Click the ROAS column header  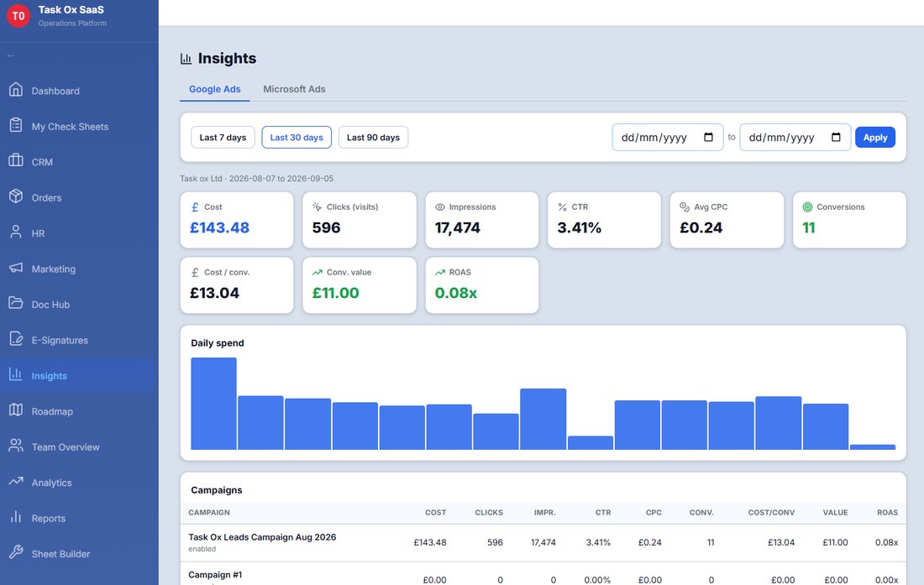pyautogui.click(x=888, y=513)
